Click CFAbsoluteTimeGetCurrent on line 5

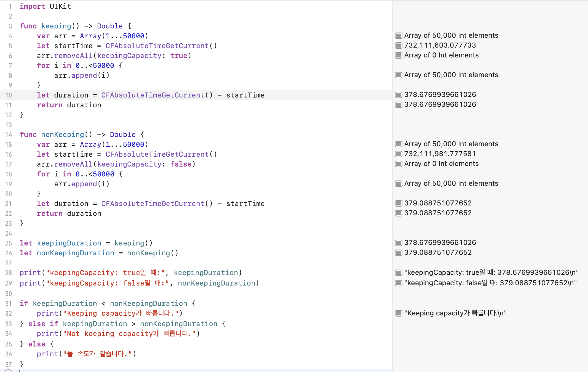tap(157, 46)
